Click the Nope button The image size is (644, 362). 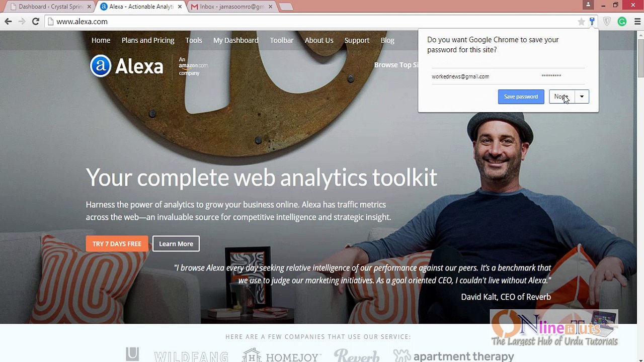pos(561,97)
